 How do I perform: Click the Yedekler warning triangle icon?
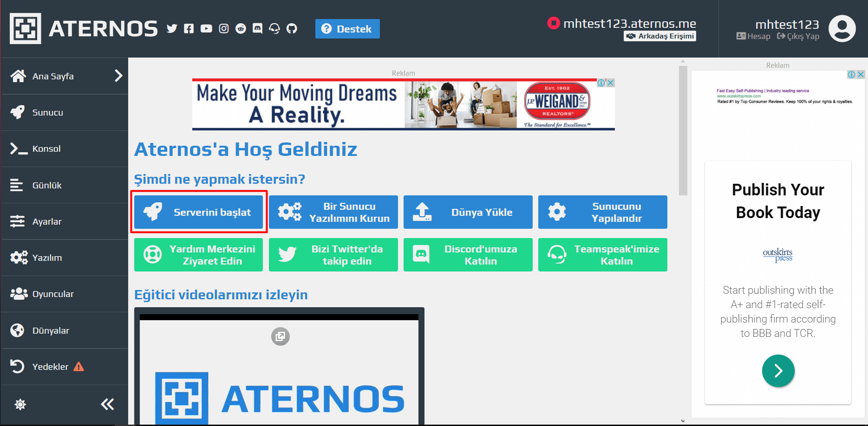click(x=79, y=367)
